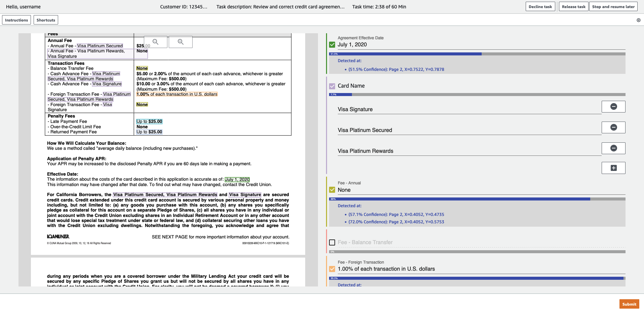644x314 pixels.
Task: Click Stop and resume later
Action: coord(613,7)
